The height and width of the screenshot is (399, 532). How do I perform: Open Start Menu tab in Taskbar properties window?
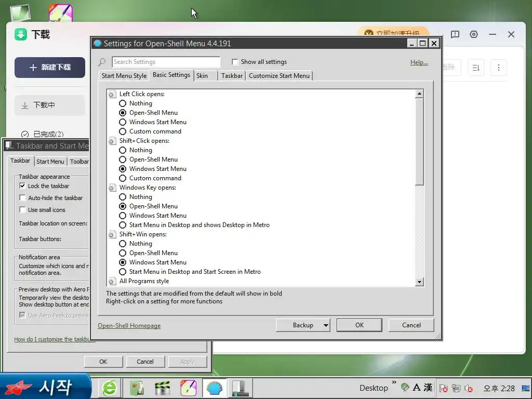50,162
